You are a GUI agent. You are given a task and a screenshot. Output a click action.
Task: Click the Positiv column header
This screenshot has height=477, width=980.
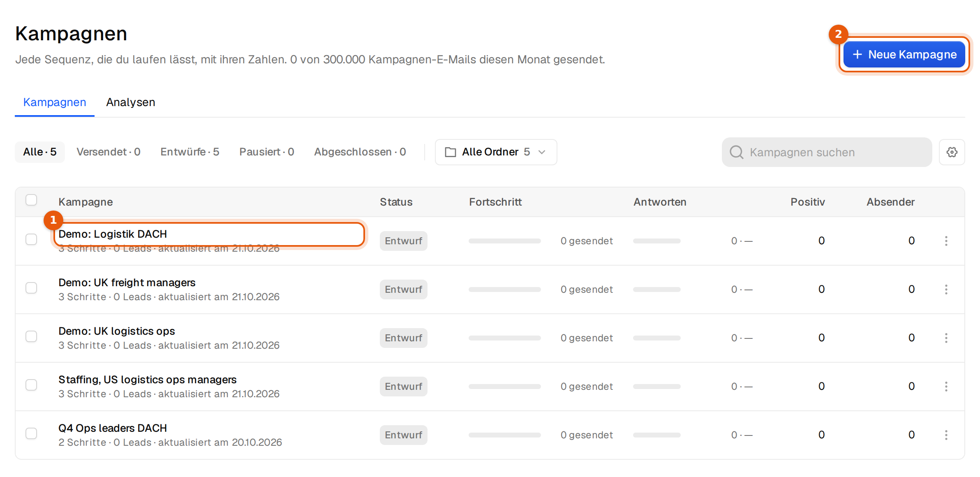click(808, 202)
